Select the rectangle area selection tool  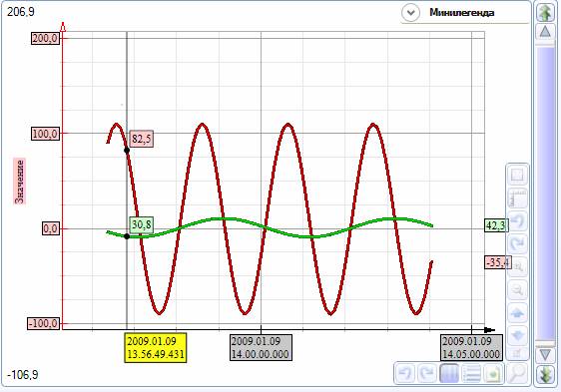click(517, 176)
